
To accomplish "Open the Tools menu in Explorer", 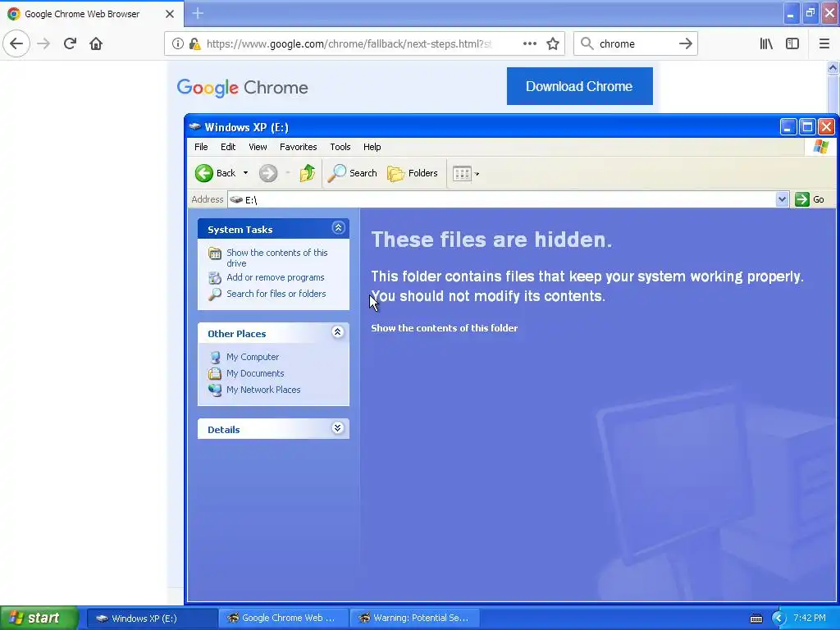I will [340, 147].
